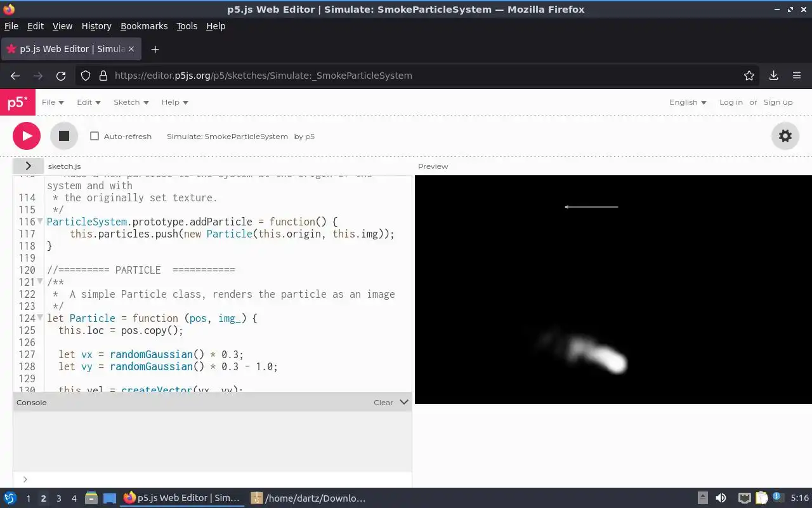Go back to previous page
Viewport: 812px width, 508px height.
15,76
